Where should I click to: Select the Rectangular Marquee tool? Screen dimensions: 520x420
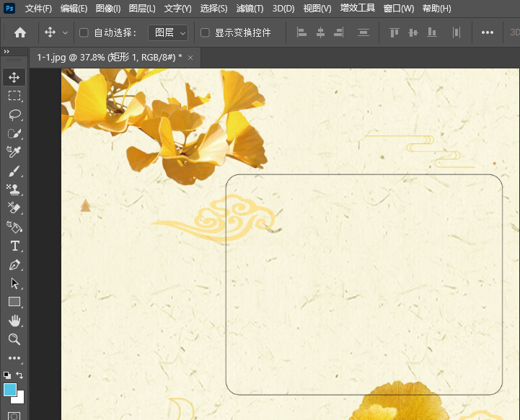pyautogui.click(x=14, y=96)
